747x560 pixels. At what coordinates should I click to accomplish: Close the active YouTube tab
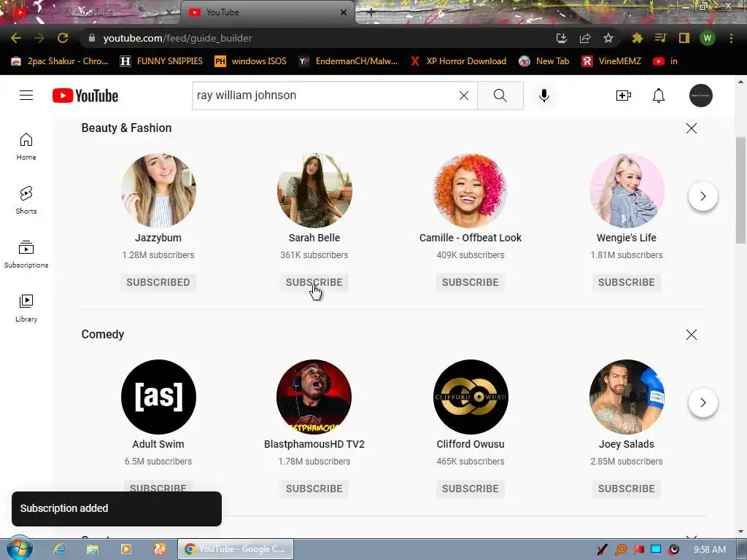click(344, 12)
